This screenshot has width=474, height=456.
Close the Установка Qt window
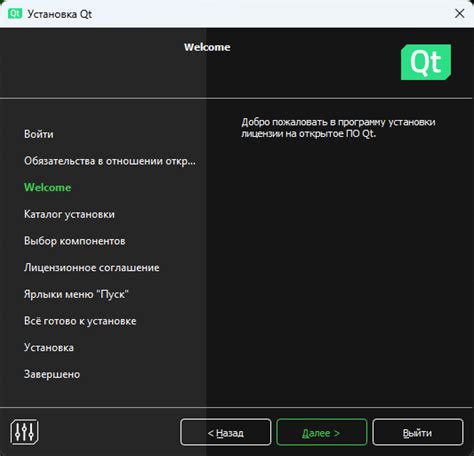point(460,14)
